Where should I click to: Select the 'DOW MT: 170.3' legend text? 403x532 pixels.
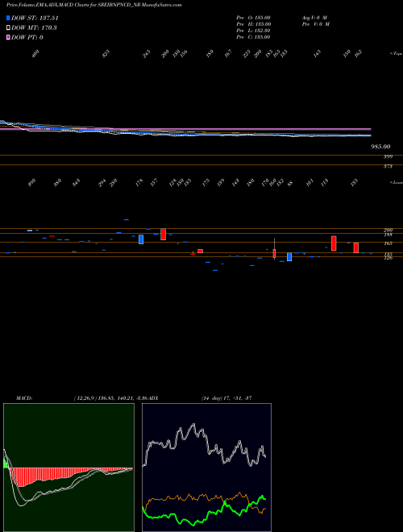click(x=34, y=28)
